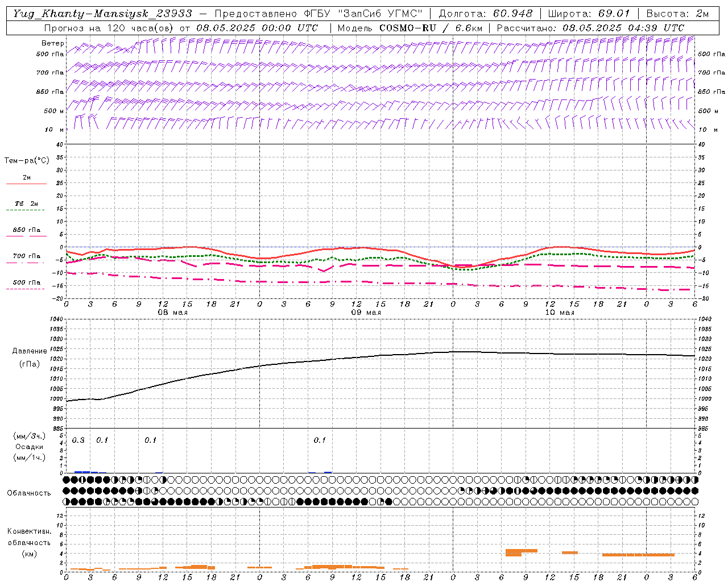Click the Конвективн. облачность label

29,537
